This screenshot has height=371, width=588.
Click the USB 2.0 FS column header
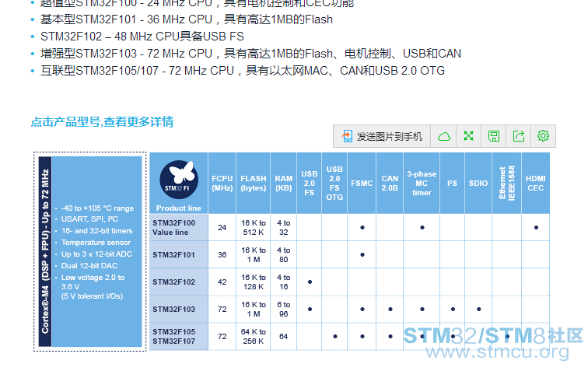click(x=309, y=183)
